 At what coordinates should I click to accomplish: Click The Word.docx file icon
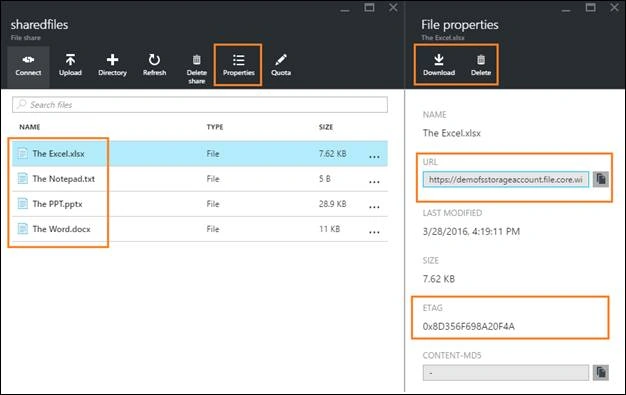coord(23,229)
